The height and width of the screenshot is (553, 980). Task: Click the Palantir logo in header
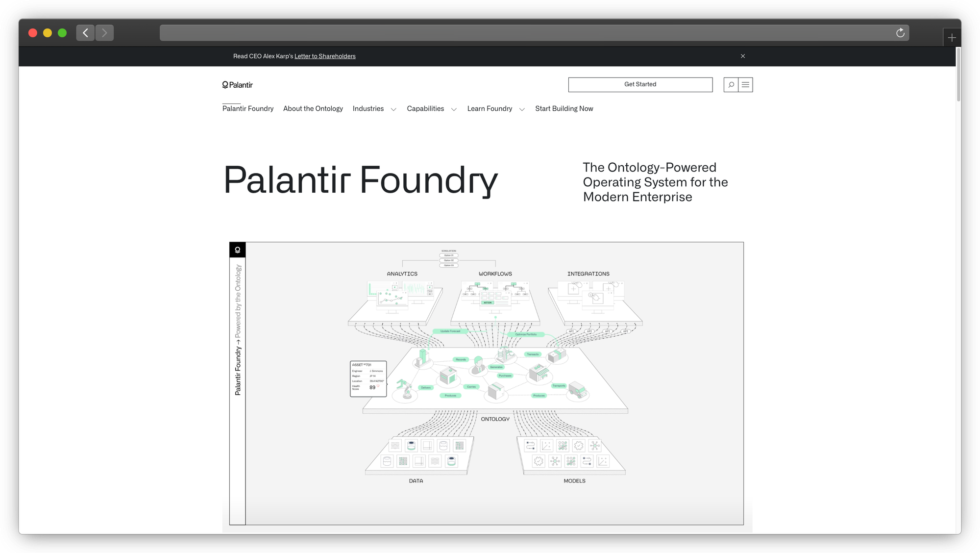238,85
